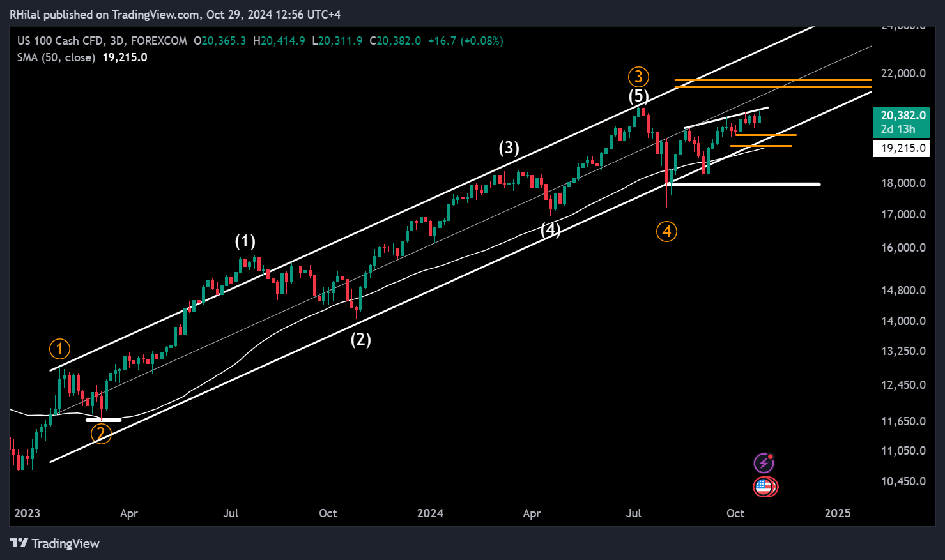The height and width of the screenshot is (560, 945).
Task: Select the orange circled 4 wave label
Action: [667, 231]
